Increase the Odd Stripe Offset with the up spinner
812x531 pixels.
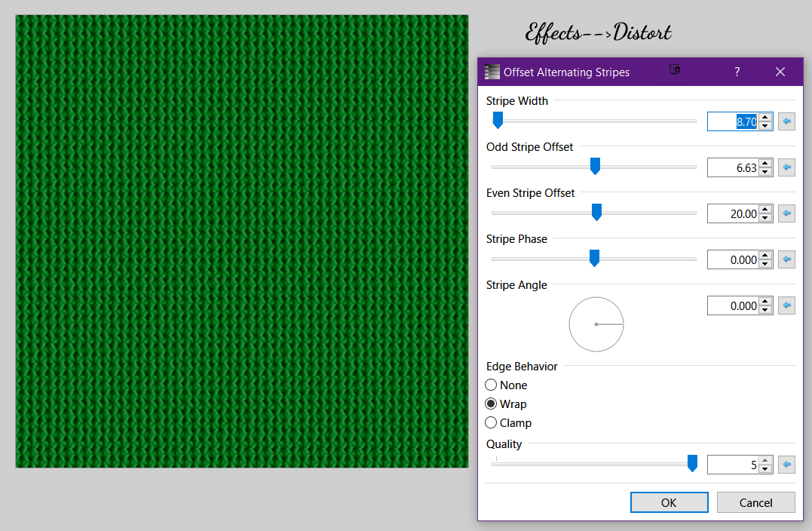(765, 163)
